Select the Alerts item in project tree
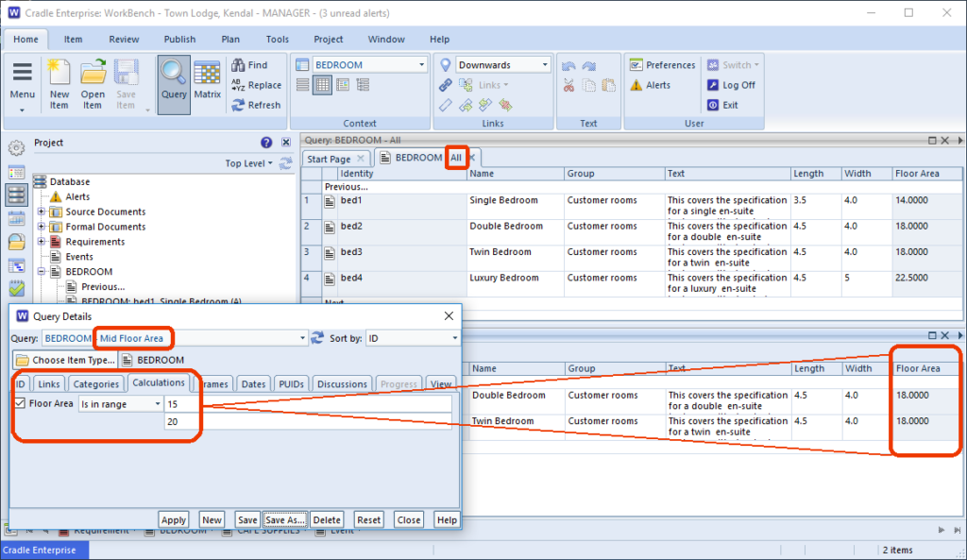 click(77, 196)
